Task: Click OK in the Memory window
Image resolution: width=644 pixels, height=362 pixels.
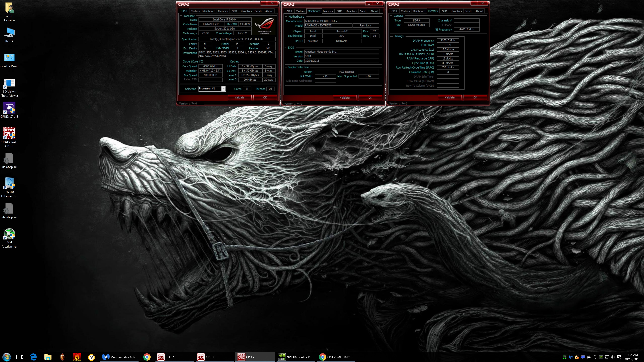Action: point(475,97)
